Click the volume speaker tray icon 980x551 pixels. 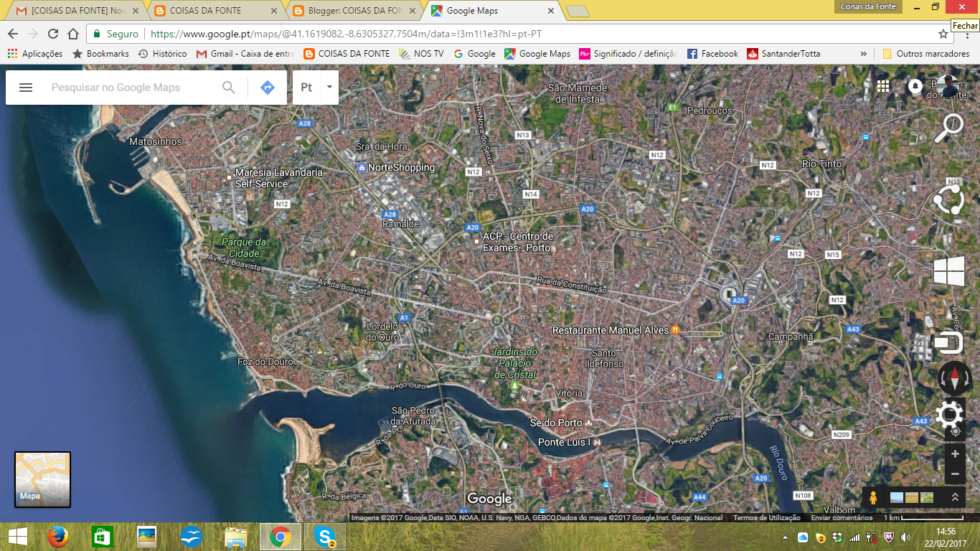[905, 537]
